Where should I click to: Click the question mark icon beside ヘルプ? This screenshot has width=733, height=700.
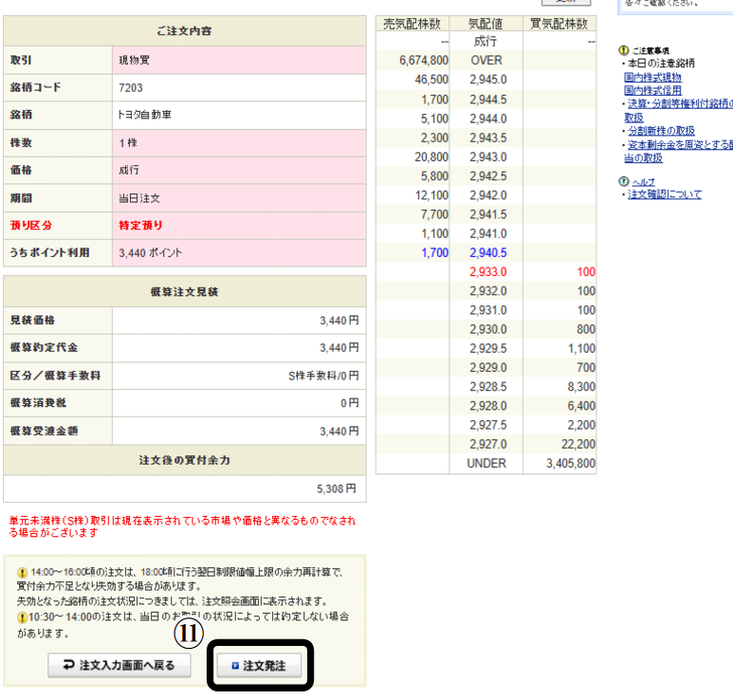click(x=623, y=181)
